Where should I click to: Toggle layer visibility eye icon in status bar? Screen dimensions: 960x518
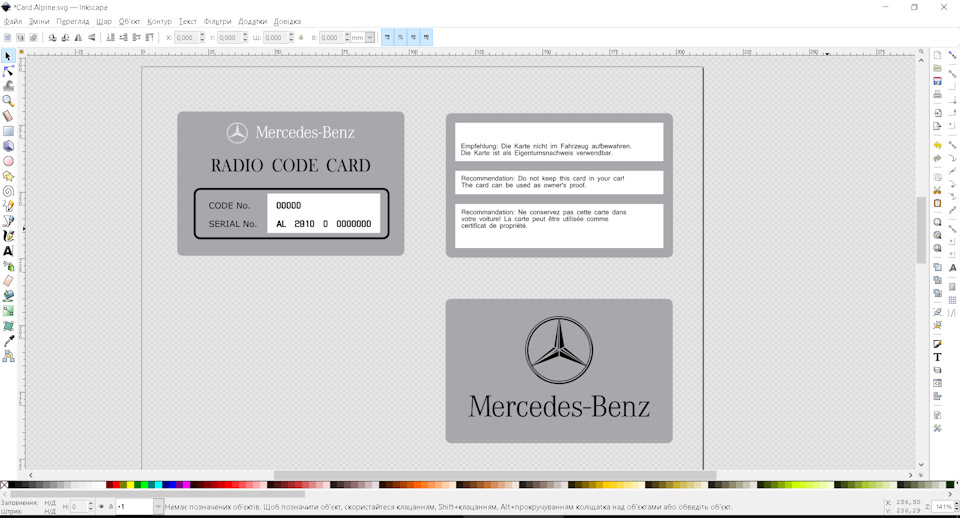click(102, 506)
